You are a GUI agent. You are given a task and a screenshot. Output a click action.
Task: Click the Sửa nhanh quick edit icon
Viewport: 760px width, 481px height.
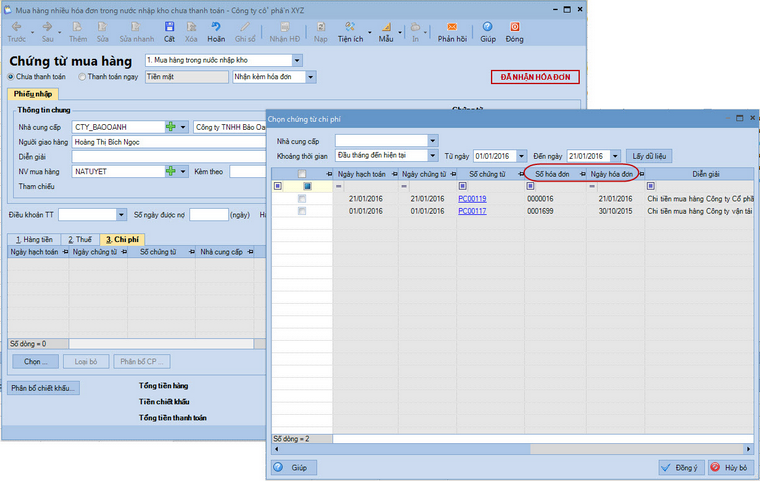click(136, 27)
